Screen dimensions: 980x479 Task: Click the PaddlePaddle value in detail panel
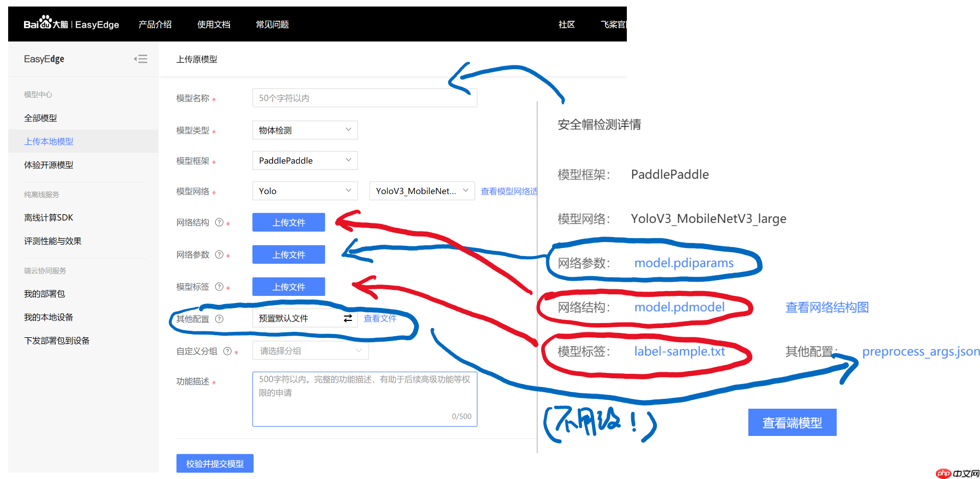click(x=670, y=174)
